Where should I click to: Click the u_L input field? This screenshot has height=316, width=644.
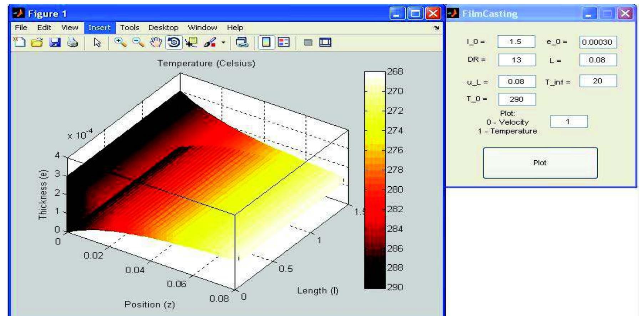[517, 82]
